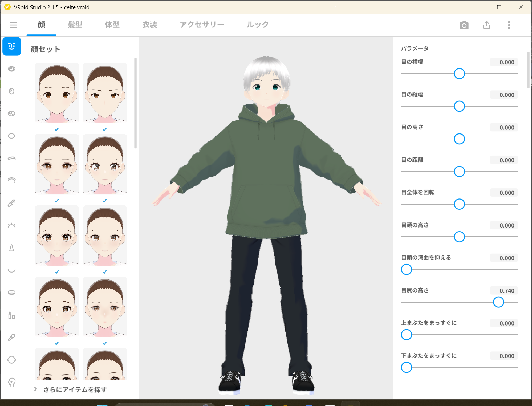Open the three-dot options menu
The height and width of the screenshot is (406, 532).
point(509,25)
